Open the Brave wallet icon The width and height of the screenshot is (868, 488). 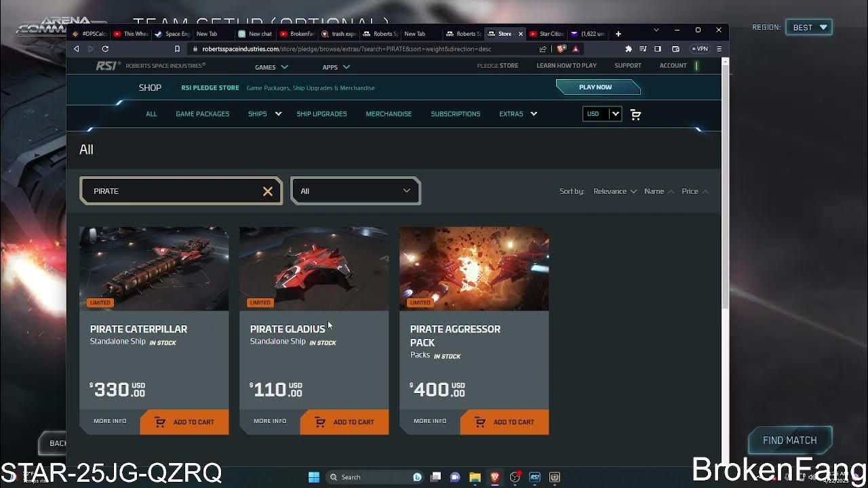[675, 49]
